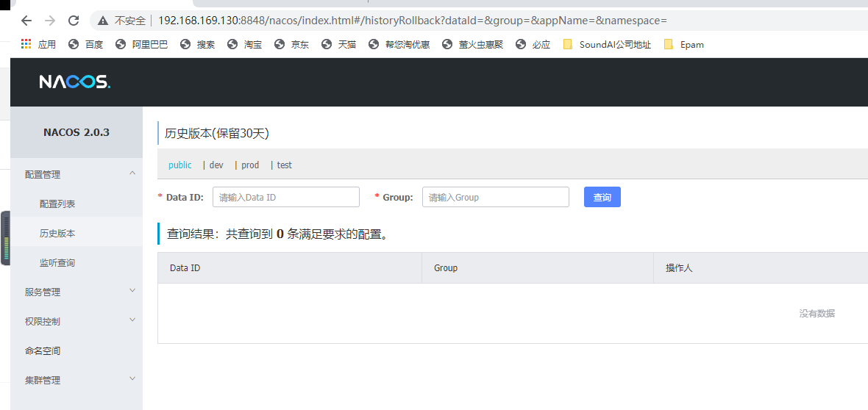Expand the 集群管理 menu
868x410 pixels.
(x=77, y=380)
